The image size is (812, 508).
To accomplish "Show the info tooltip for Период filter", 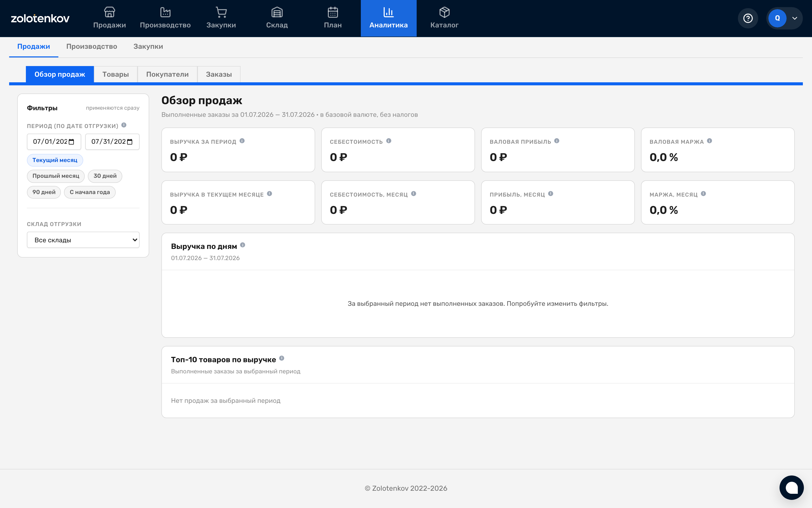I will (x=124, y=125).
